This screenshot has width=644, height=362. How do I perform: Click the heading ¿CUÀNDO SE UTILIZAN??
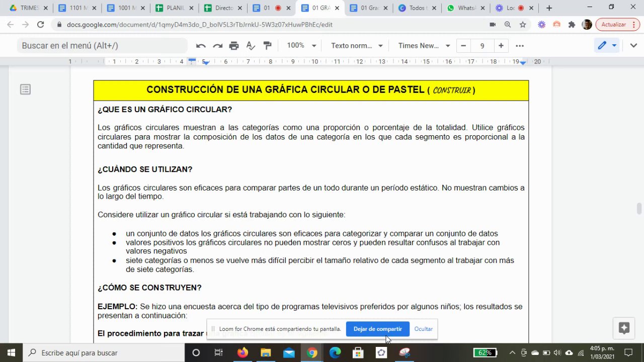click(x=145, y=169)
